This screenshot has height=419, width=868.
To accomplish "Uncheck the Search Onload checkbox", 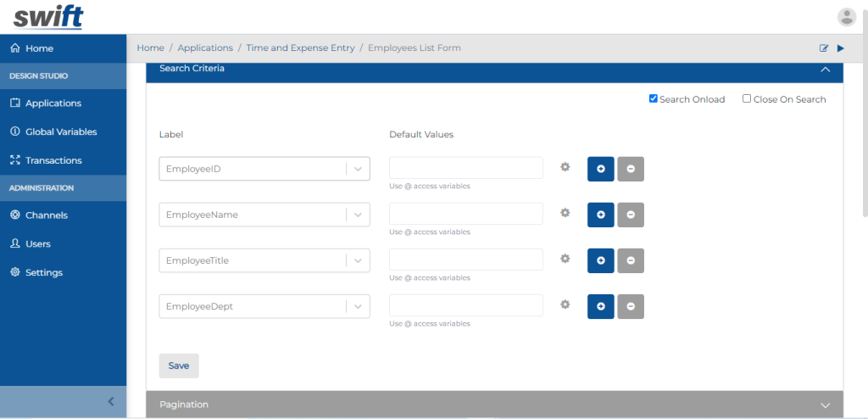I will click(654, 98).
